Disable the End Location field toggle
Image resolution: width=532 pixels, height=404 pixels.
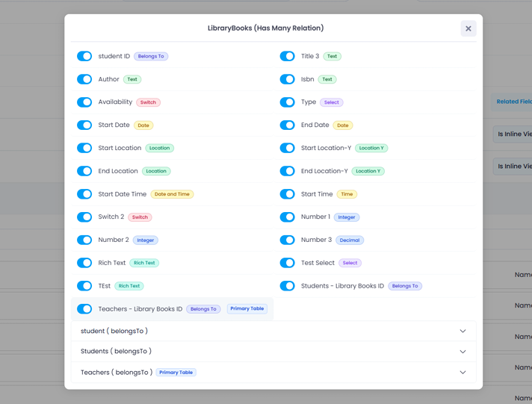point(84,171)
